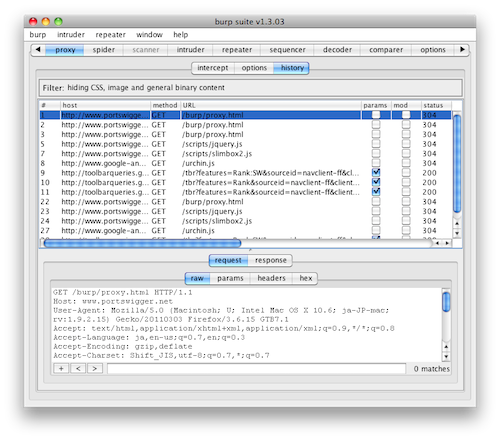Screen dimensions: 500x440
Task: Open the help menu
Action: coord(181,35)
